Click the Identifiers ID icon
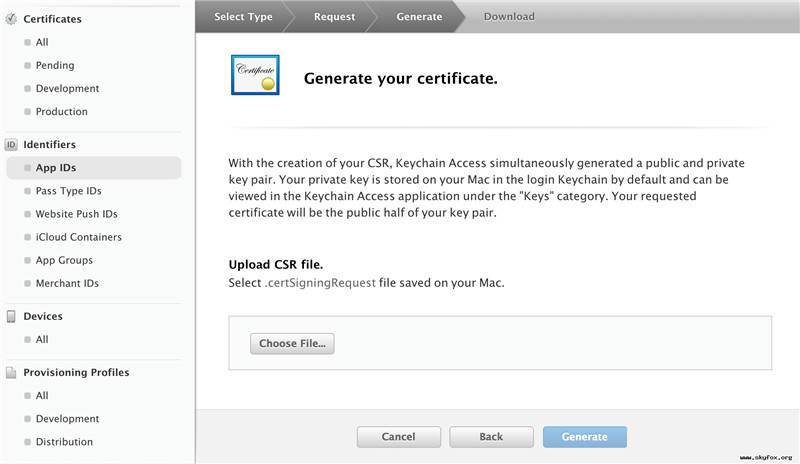800x464 pixels. pyautogui.click(x=11, y=145)
